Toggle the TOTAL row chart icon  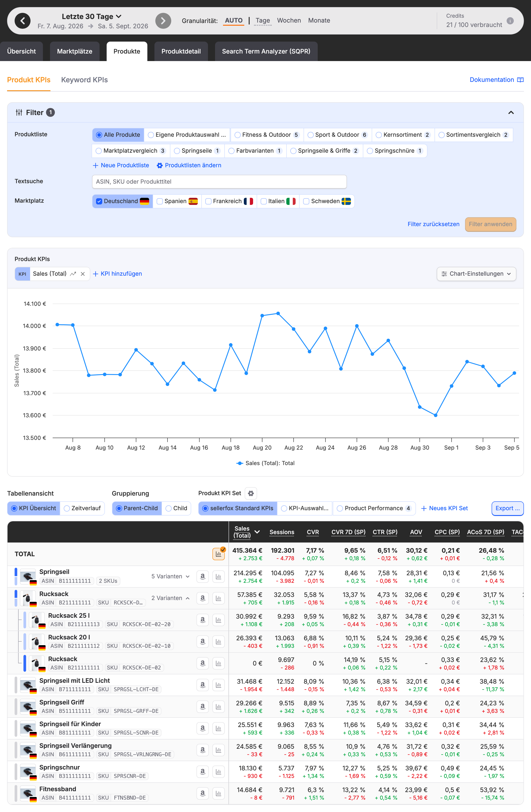[x=218, y=554]
